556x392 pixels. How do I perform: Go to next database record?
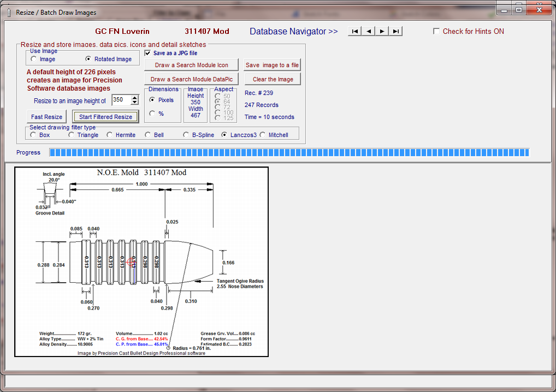tap(382, 31)
